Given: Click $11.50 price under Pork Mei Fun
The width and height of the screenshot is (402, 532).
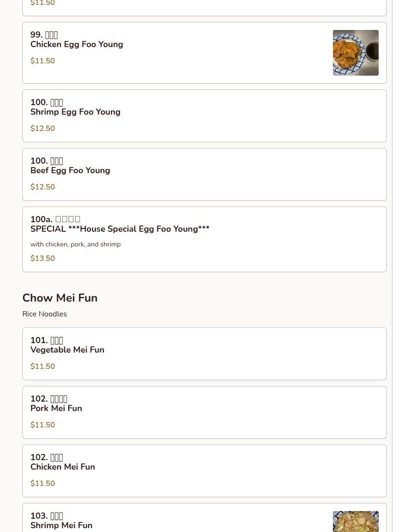Looking at the screenshot, I should (42, 425).
